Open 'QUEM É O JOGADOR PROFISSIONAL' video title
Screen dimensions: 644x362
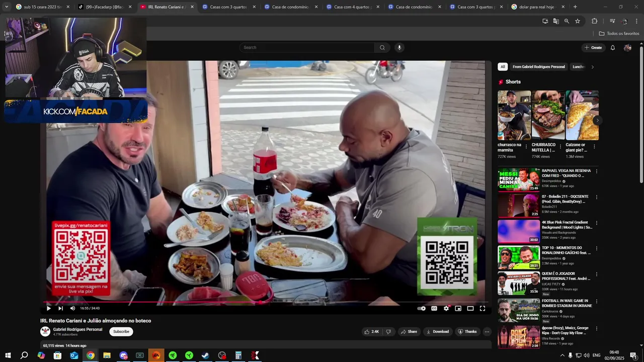(x=566, y=276)
